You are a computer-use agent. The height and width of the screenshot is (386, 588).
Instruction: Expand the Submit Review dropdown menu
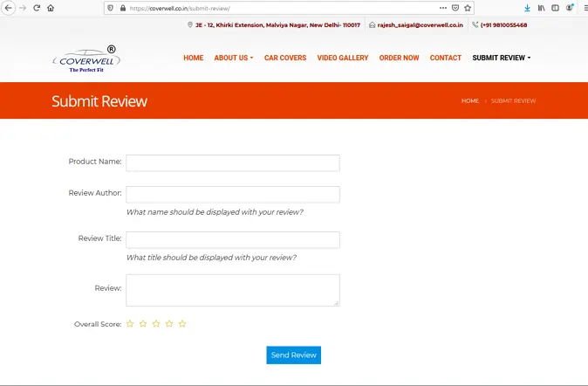(x=501, y=59)
